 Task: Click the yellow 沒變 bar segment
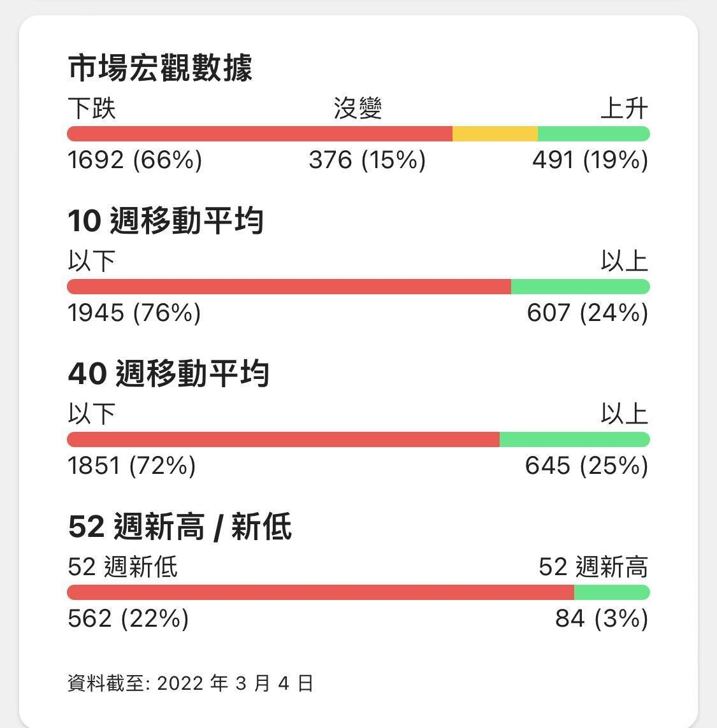[495, 134]
